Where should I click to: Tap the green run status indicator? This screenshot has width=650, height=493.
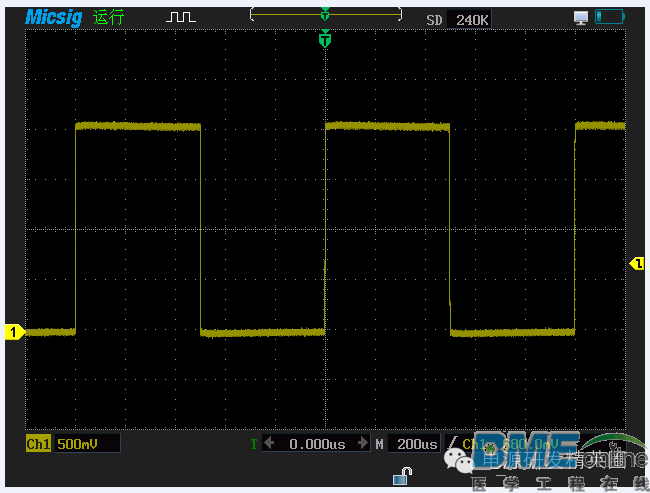click(108, 17)
